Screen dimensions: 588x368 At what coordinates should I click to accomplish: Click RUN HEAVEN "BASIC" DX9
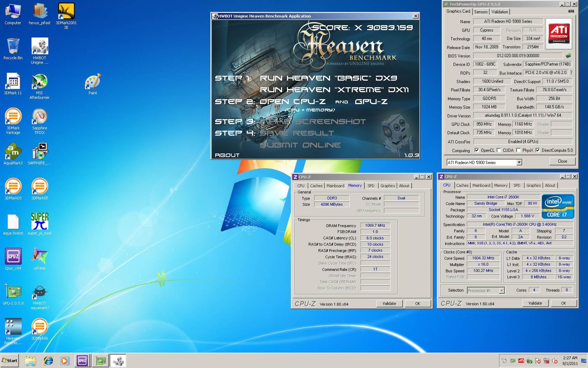click(x=328, y=78)
